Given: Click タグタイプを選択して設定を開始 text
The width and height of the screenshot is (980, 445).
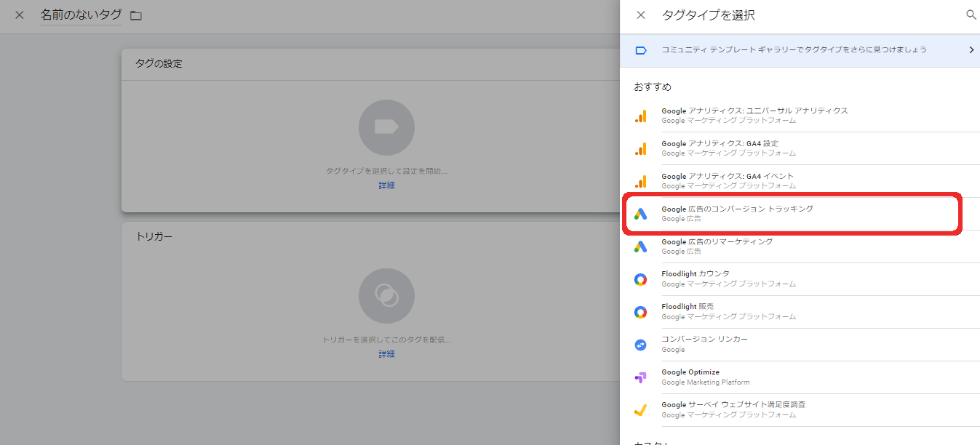Looking at the screenshot, I should 386,172.
